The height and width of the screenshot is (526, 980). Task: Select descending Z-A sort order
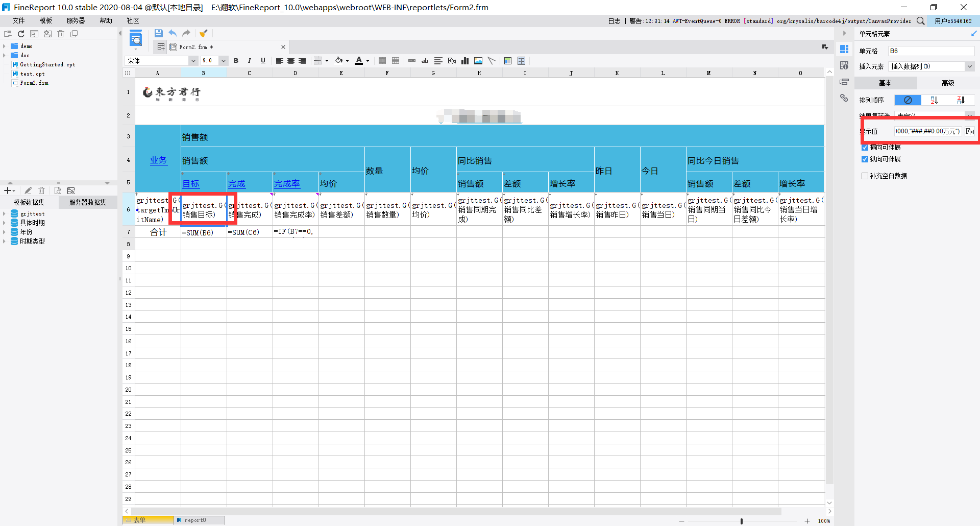[961, 100]
